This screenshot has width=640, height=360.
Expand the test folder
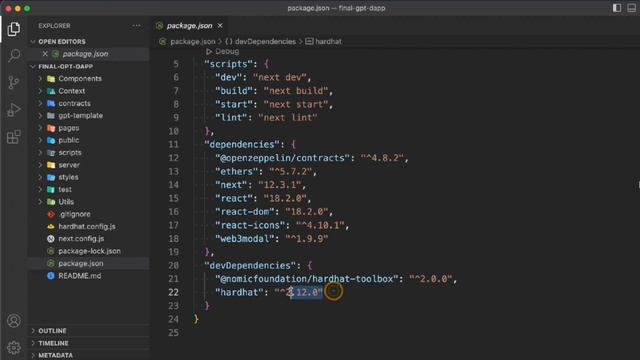click(65, 189)
